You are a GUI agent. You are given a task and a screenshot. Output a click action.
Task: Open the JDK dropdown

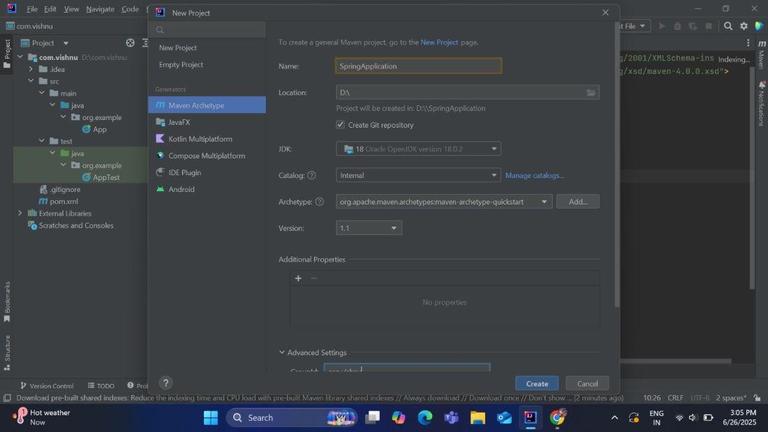click(x=418, y=149)
